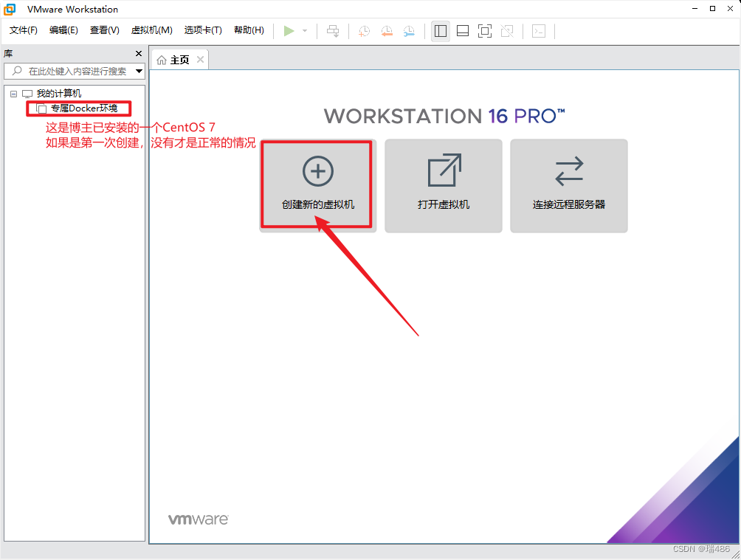Minimize the VMware Workstation window
The image size is (741, 560).
point(695,9)
